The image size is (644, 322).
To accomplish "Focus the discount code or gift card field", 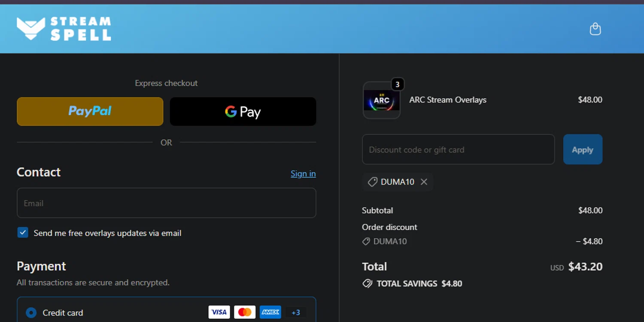I will (459, 149).
